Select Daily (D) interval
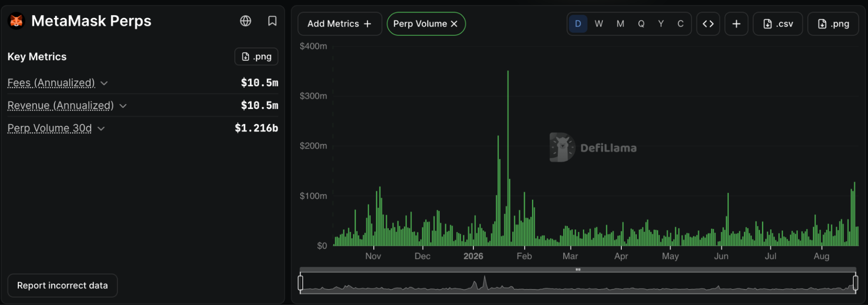The image size is (868, 305). pos(578,24)
